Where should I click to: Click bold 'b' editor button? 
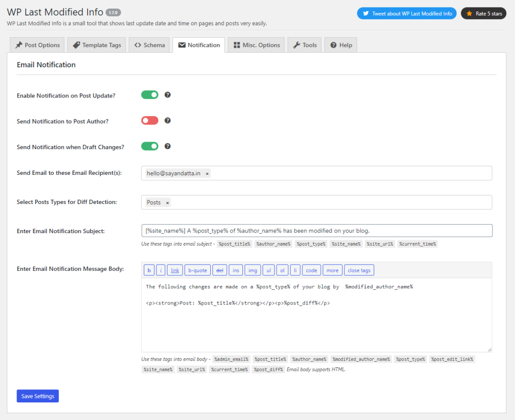[x=149, y=270]
